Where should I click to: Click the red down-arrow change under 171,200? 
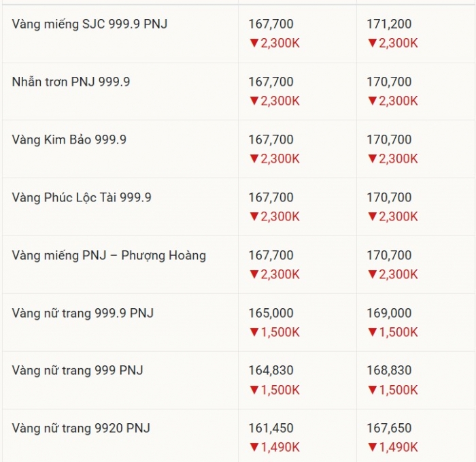point(392,44)
